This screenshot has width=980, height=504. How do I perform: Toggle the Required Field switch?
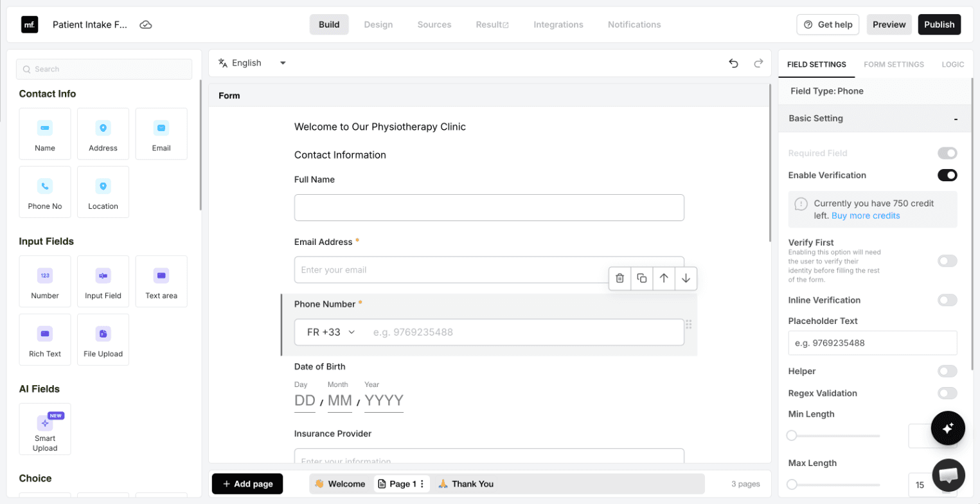coord(947,153)
